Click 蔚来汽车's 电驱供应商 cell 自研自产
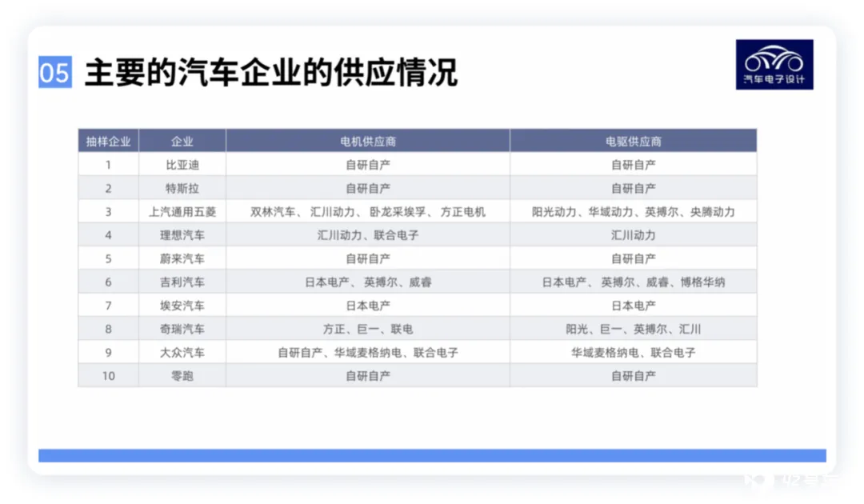The image size is (864, 504). tap(634, 258)
